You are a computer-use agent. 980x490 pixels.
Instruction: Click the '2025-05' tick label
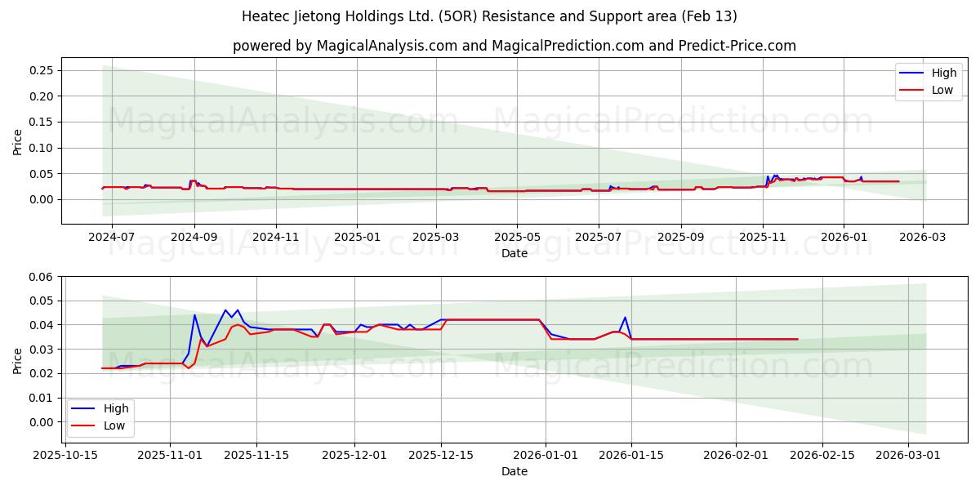coord(517,237)
